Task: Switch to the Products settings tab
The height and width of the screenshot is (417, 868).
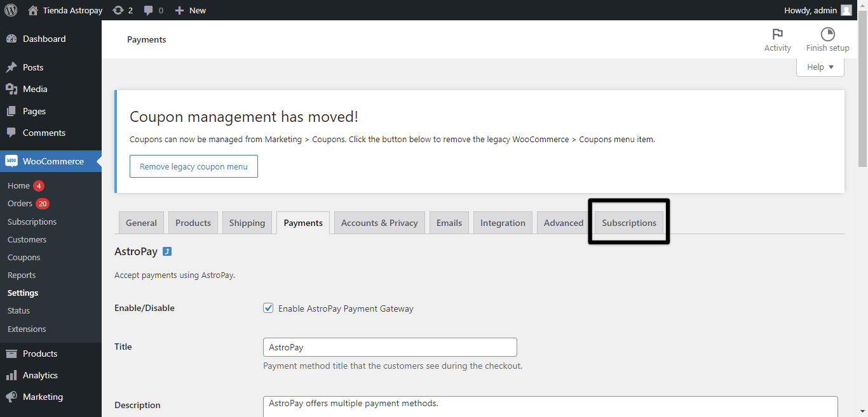Action: [193, 223]
